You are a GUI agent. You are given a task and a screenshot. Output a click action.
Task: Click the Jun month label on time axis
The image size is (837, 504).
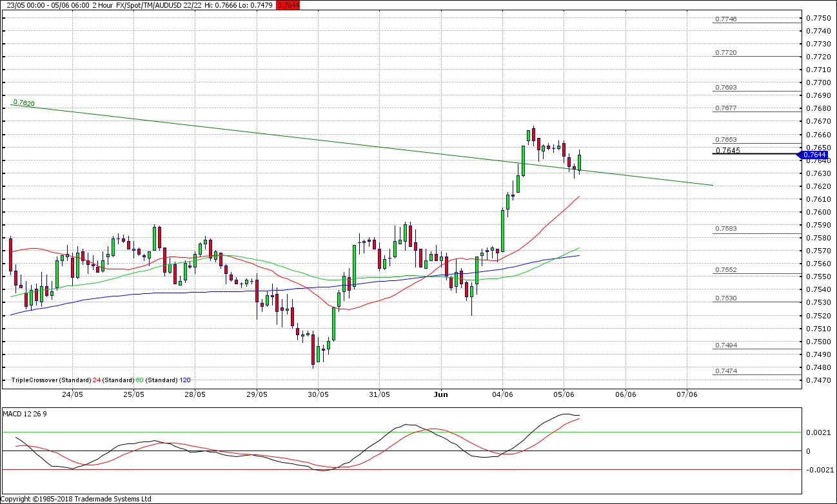[440, 394]
